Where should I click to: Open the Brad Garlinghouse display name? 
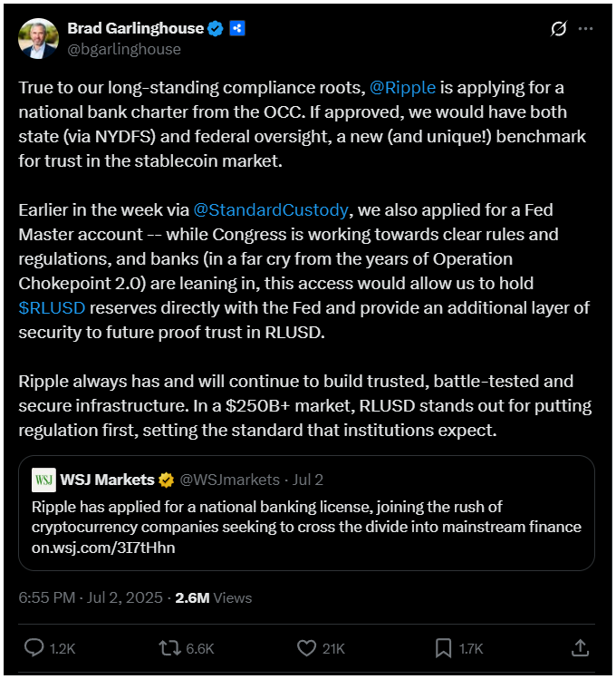pos(134,29)
